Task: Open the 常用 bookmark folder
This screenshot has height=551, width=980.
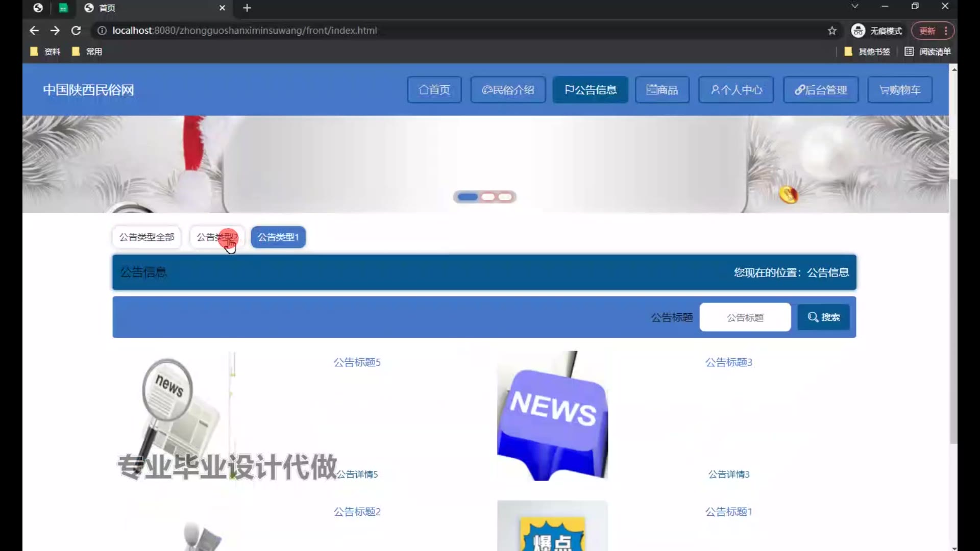Action: coord(87,52)
